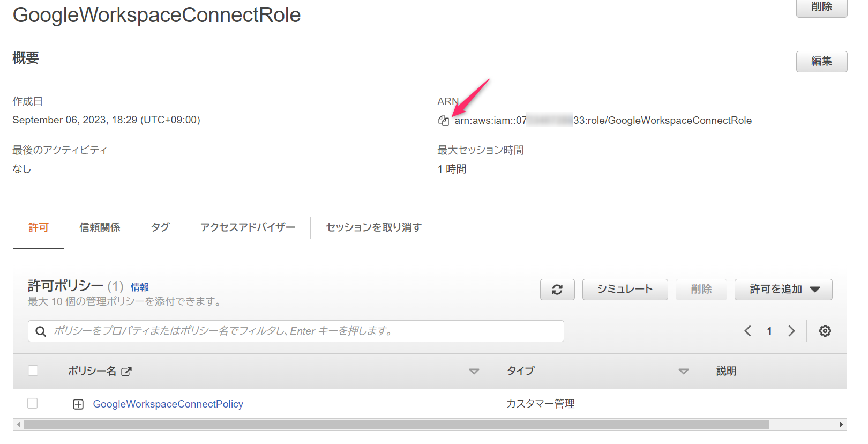This screenshot has height=444, width=868.
Task: Click the 編集 button in 概要
Action: (821, 61)
